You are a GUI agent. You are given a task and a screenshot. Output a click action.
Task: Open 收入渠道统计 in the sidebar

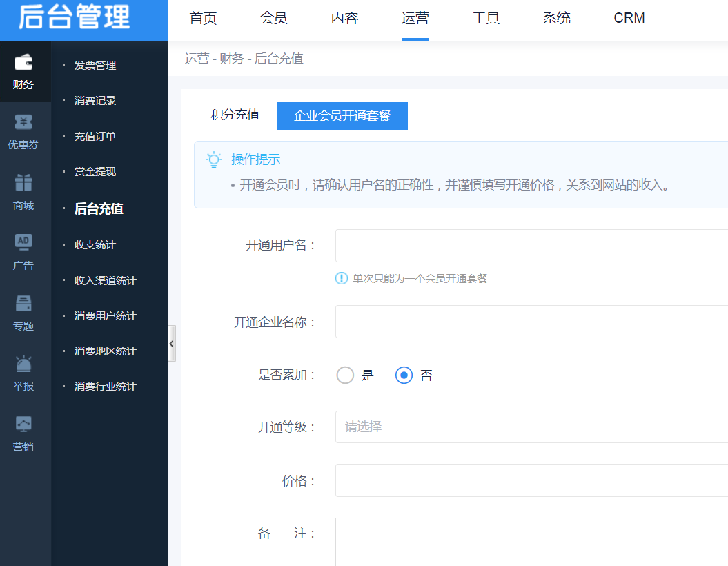point(106,280)
